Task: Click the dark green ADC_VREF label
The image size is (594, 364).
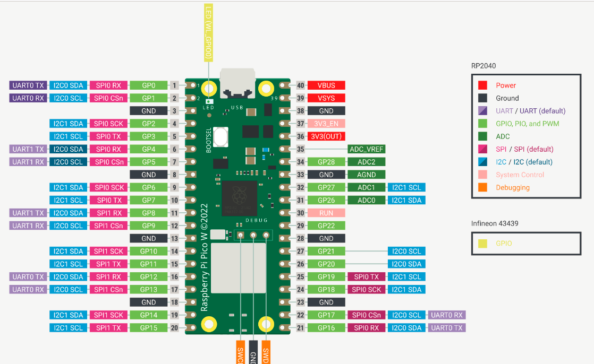Action: pyautogui.click(x=366, y=149)
